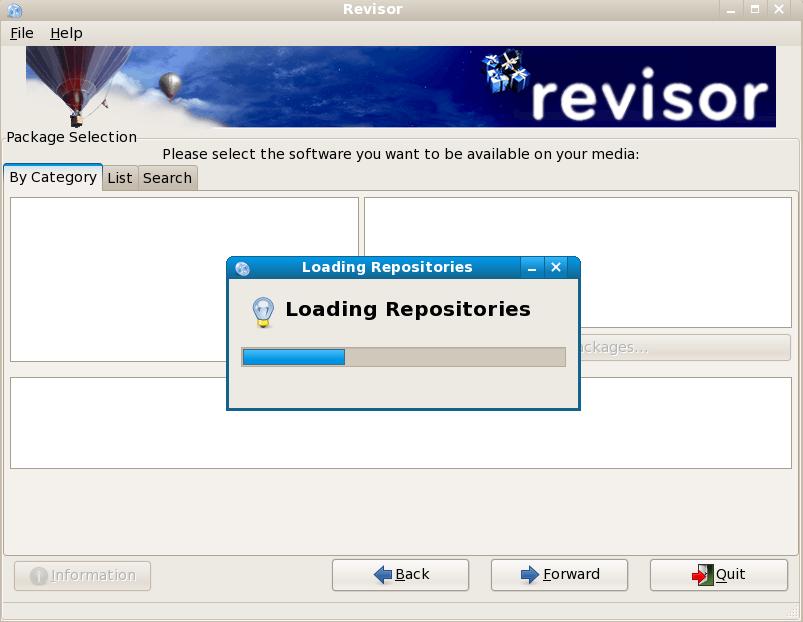Screen dimensions: 803x622
Task: Close the Loading Repositories dialog
Action: (x=556, y=267)
